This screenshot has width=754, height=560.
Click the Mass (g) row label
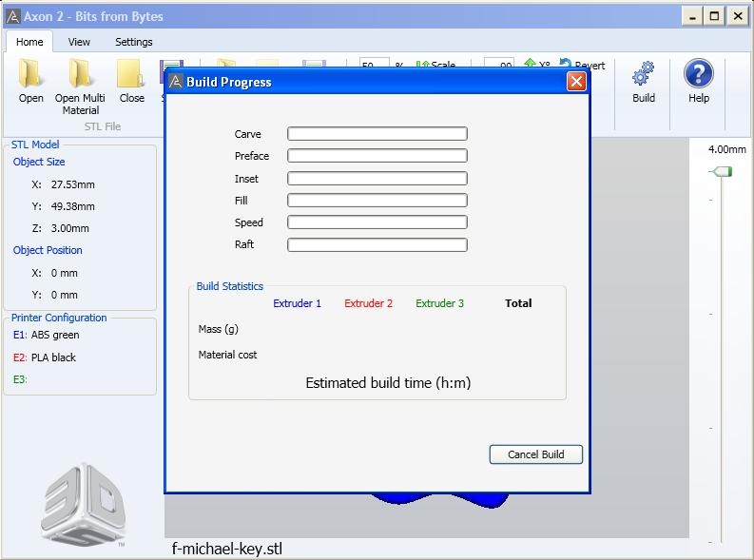pos(219,329)
